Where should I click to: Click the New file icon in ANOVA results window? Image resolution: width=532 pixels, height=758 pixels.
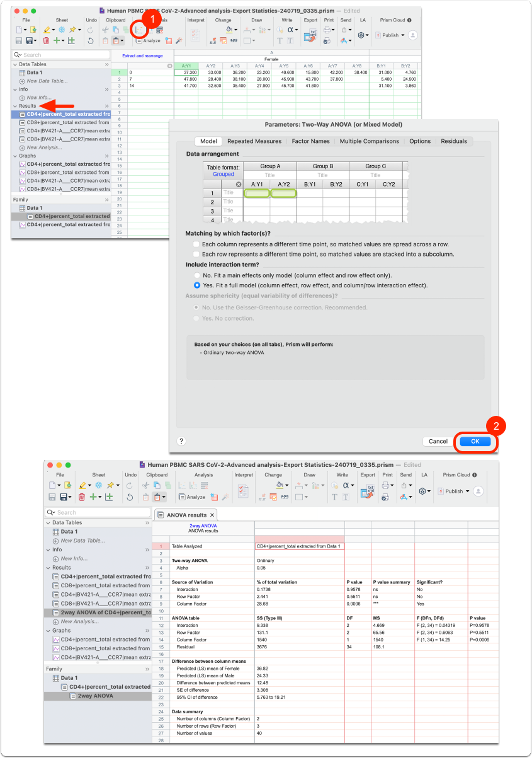tap(53, 485)
